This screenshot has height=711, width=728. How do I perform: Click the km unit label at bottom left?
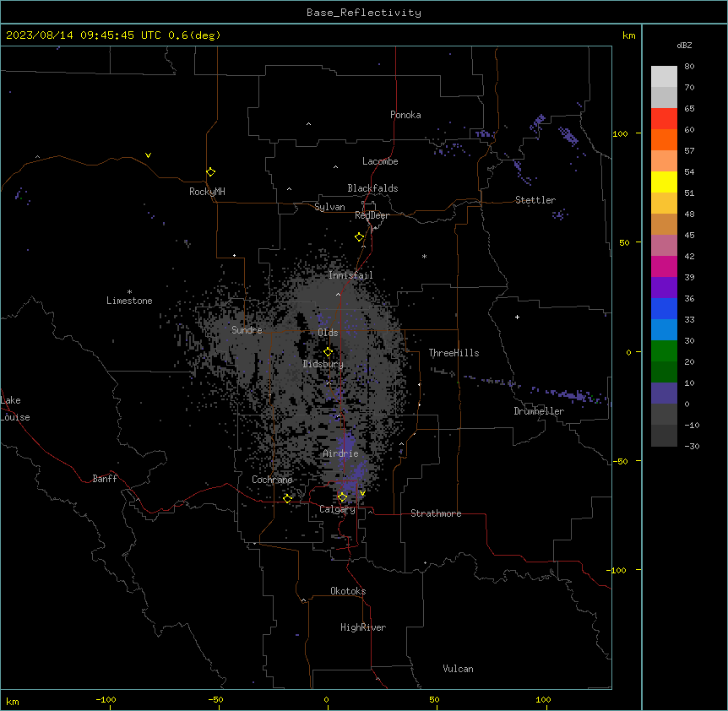pos(13,701)
